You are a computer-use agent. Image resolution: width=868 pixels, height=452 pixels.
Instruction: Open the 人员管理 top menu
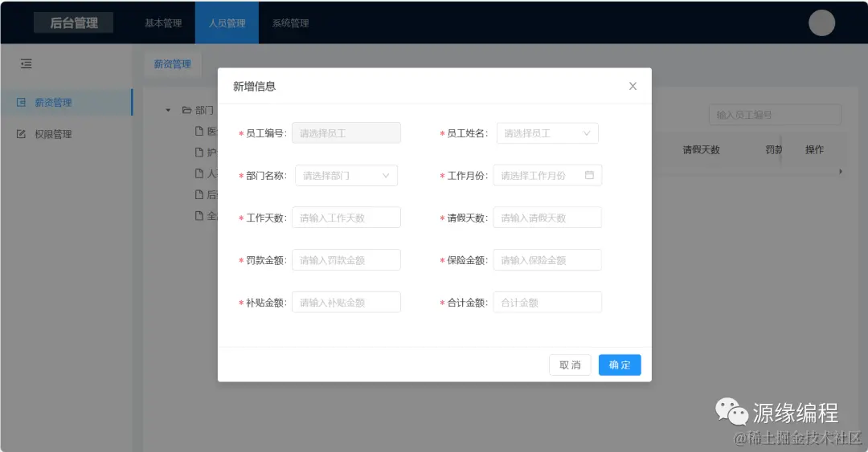click(227, 23)
